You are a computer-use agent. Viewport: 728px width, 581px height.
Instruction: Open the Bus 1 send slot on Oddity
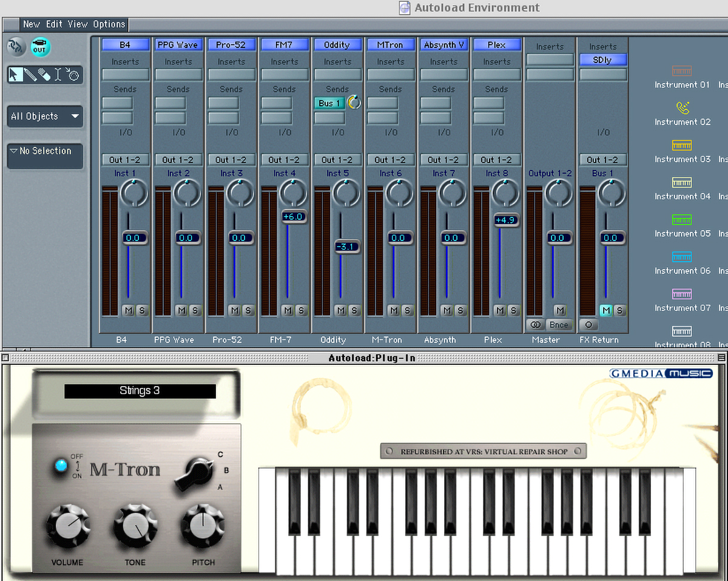[x=329, y=103]
